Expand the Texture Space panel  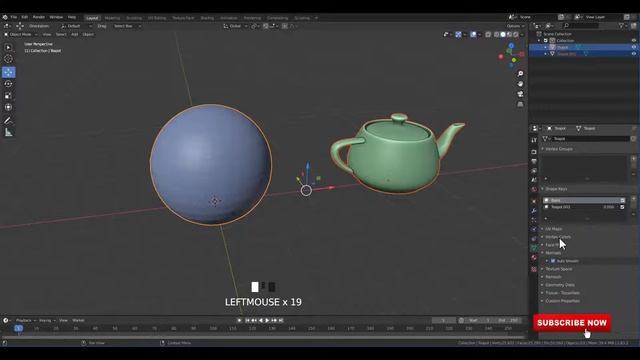558,269
